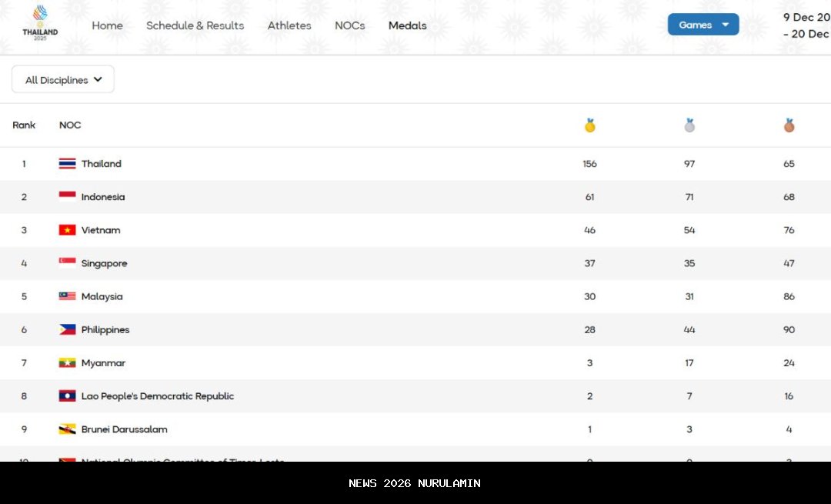The width and height of the screenshot is (831, 504).
Task: Click the silver medal column icon
Action: coord(689,125)
